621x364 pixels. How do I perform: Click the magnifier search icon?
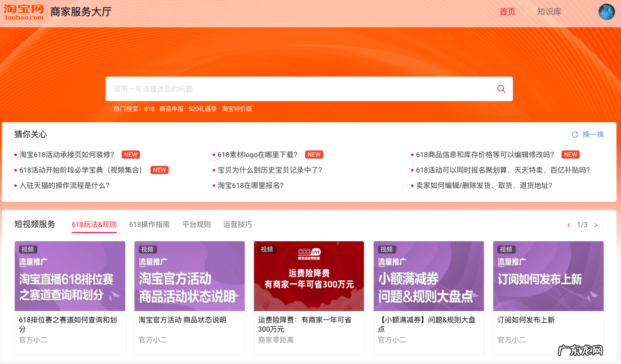click(501, 89)
